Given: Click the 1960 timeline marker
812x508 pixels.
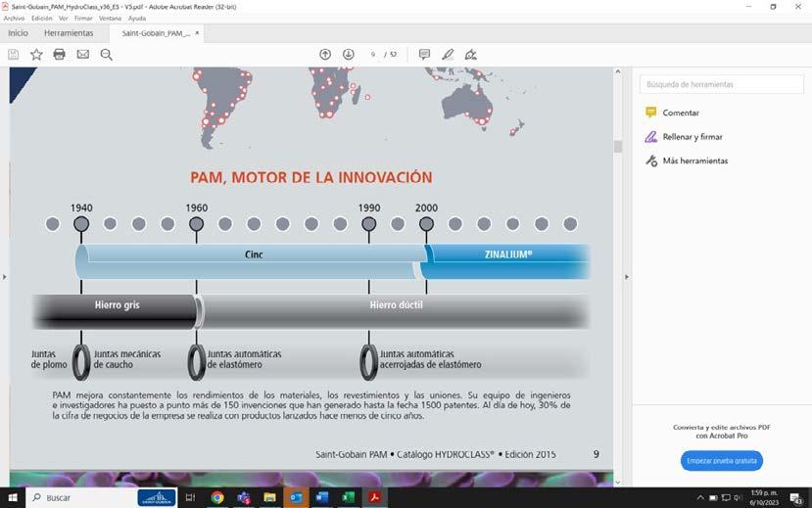Looking at the screenshot, I should tap(196, 224).
